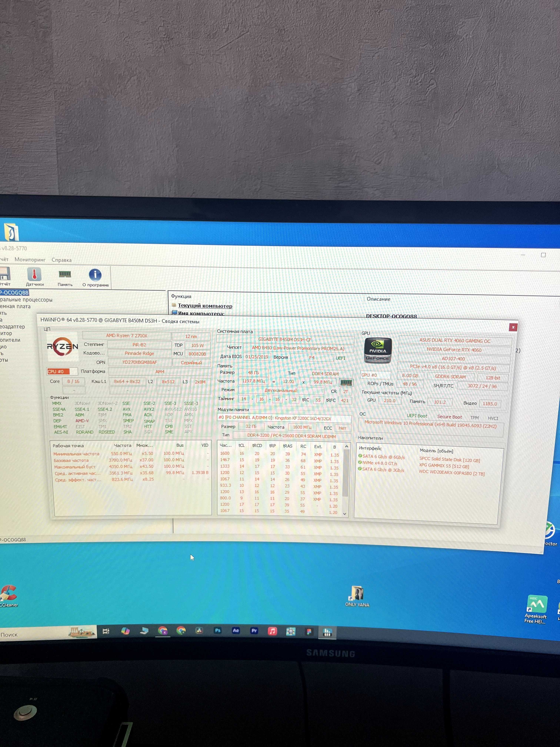Open the ONLY YANA desktop shortcut
This screenshot has height=747, width=560.
point(357,596)
